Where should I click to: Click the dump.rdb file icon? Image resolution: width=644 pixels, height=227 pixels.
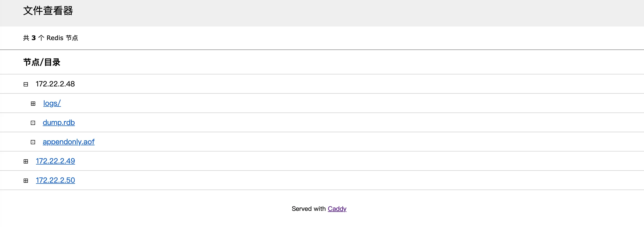pos(33,123)
